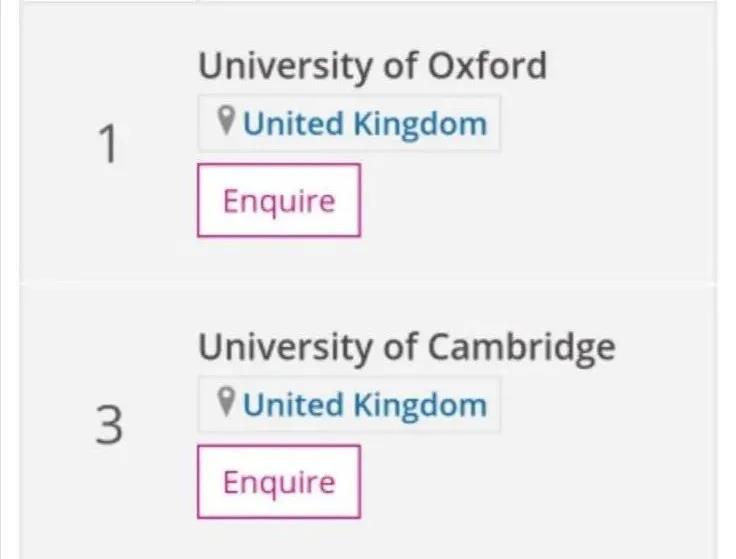
Task: Click the location tag box in Oxford row
Action: tap(349, 123)
